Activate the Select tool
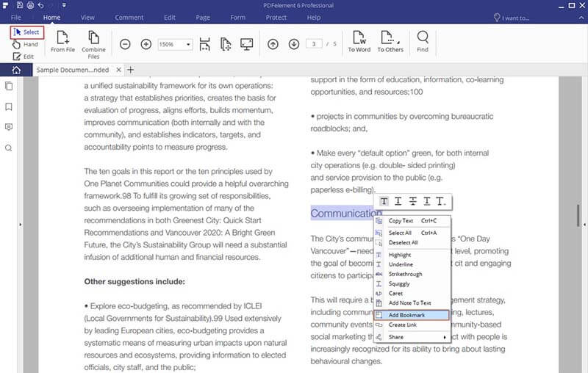588x373 pixels. (26, 32)
